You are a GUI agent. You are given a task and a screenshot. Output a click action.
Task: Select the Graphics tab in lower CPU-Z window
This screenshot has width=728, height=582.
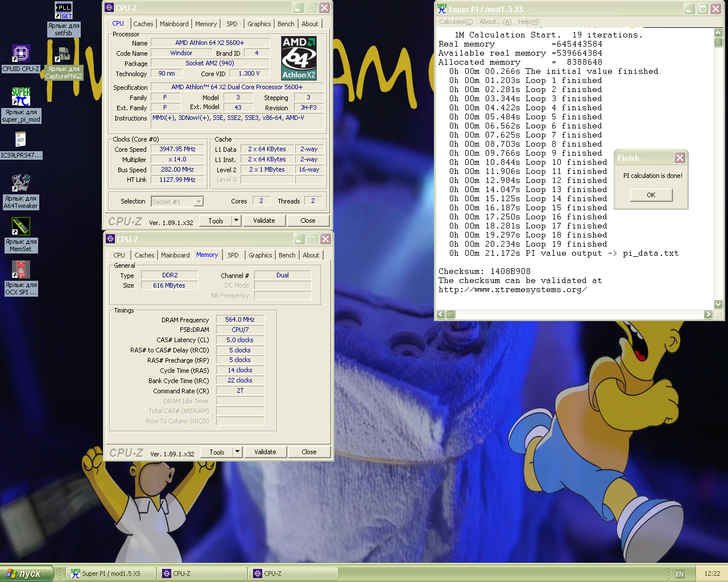(260, 255)
